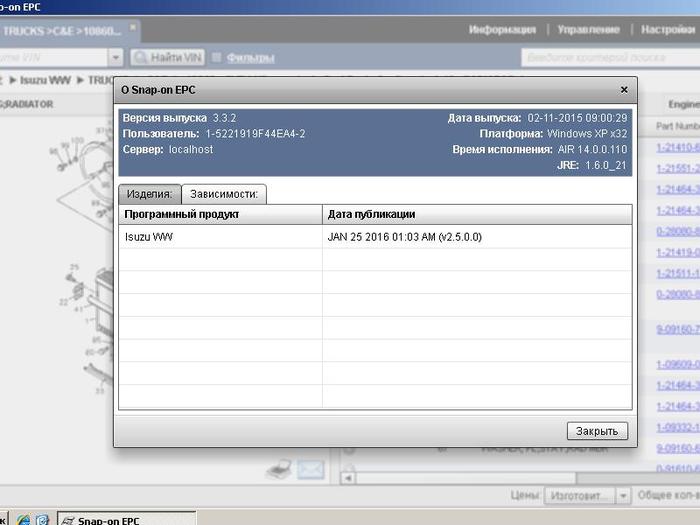Click the print icon below the diagram
The height and width of the screenshot is (525, 700).
coord(282,470)
